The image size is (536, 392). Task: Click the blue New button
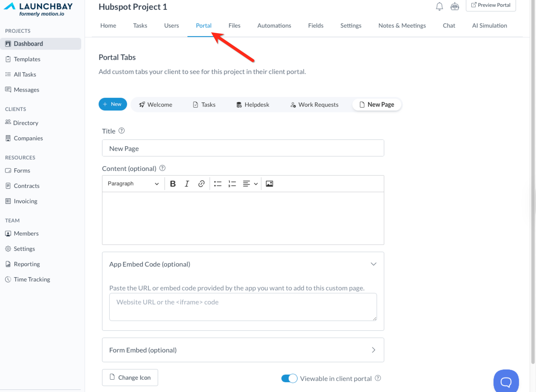pos(113,104)
